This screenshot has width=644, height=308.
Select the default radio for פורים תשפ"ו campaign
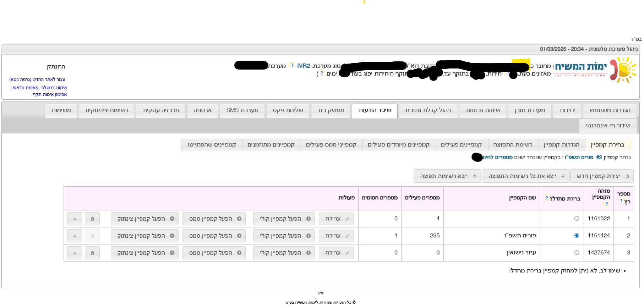[x=577, y=236]
